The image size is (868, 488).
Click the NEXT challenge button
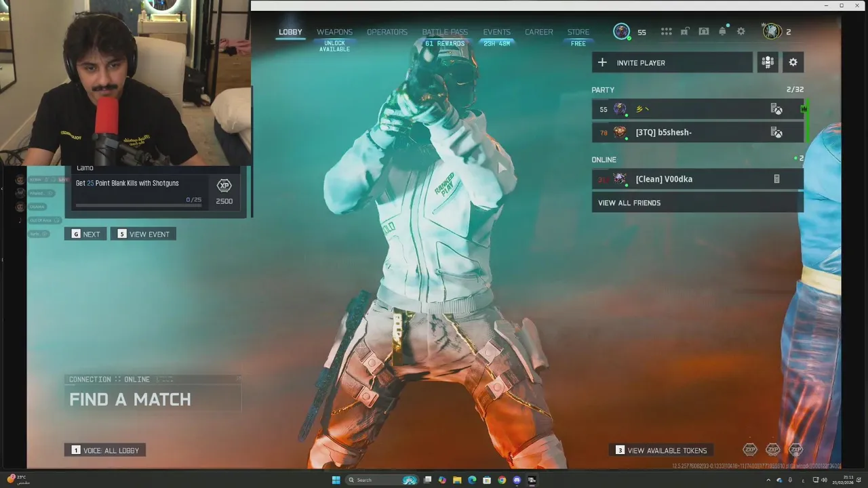click(x=85, y=234)
